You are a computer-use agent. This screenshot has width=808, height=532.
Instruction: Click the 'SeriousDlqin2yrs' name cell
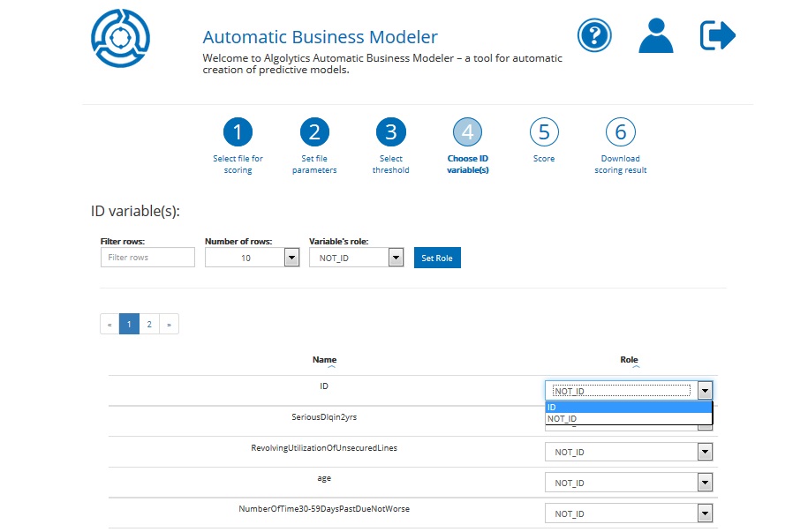pyautogui.click(x=324, y=416)
